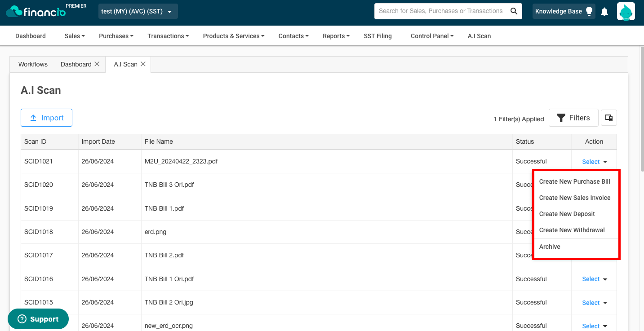Viewport: 644px width, 331px height.
Task: Choose Create New Purchase Bill
Action: (x=575, y=181)
